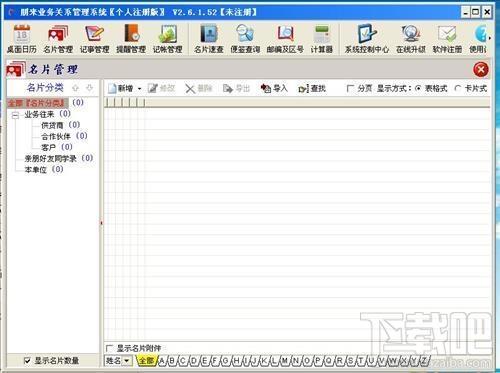Filter names by the H tab
Viewport: 500px width, 373px height.
tap(236, 361)
